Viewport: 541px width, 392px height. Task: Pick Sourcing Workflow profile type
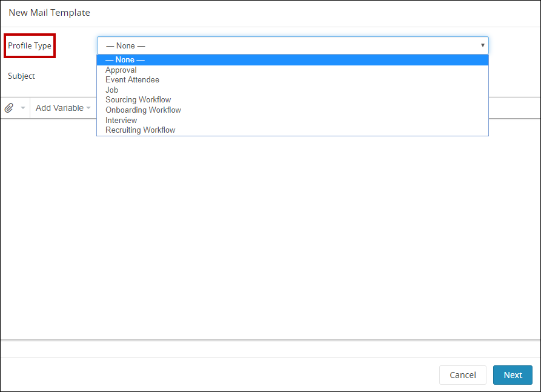293,100
